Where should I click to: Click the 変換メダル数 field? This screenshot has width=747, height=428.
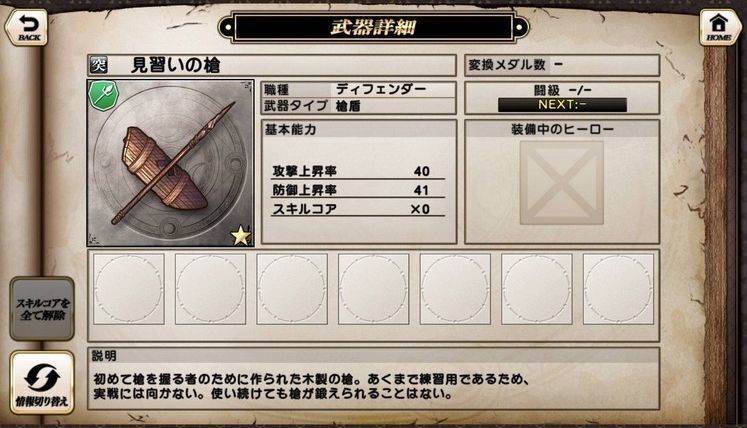562,65
